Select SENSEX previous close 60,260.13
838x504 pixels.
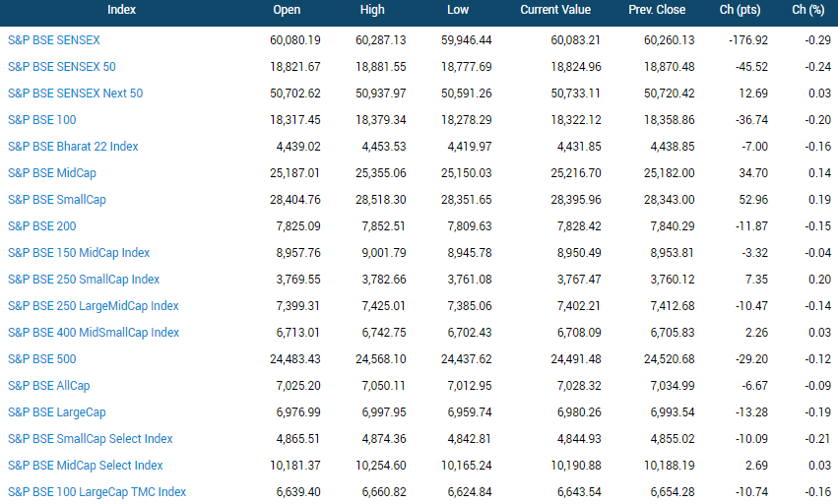point(670,40)
